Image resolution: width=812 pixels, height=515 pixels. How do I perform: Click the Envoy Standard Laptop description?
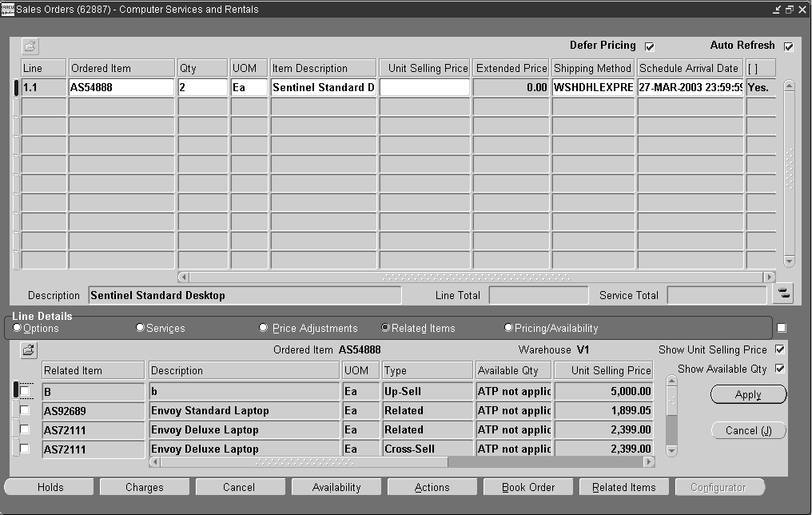[244, 411]
